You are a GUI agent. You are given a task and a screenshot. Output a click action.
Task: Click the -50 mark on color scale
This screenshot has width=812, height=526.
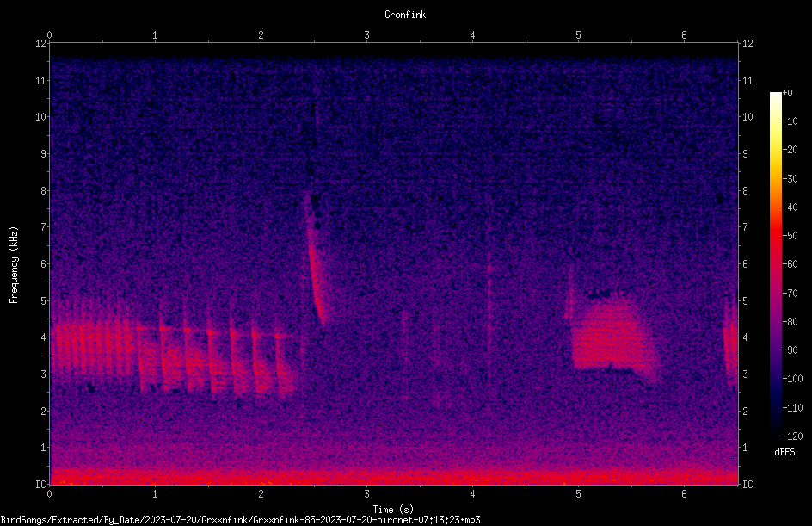coord(790,235)
